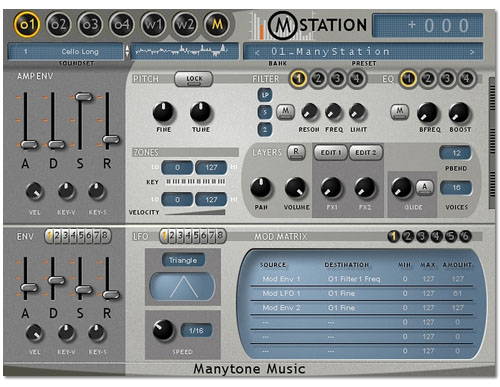Image resolution: width=500 pixels, height=387 pixels.
Task: Click the filter Limit knob
Action: pyautogui.click(x=357, y=112)
